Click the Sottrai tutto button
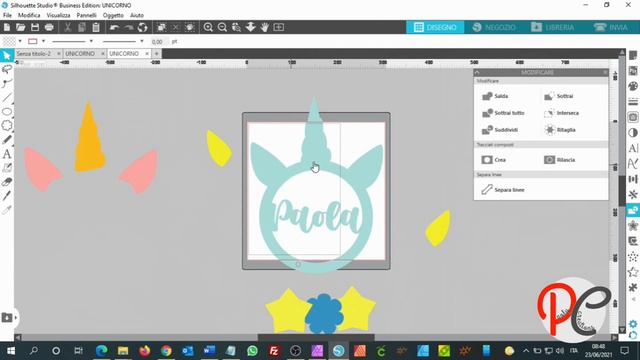 503,113
